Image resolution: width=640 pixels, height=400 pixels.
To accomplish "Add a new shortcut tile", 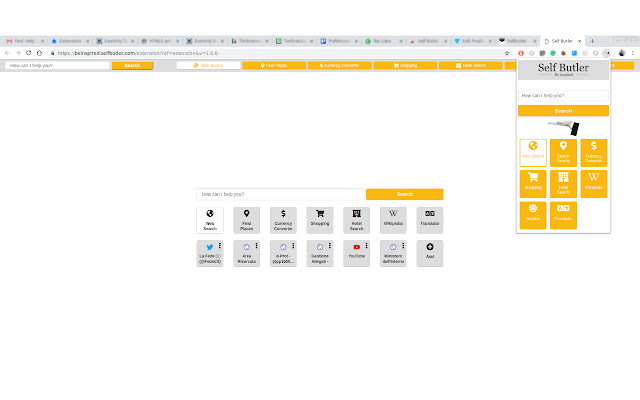I will [x=430, y=253].
